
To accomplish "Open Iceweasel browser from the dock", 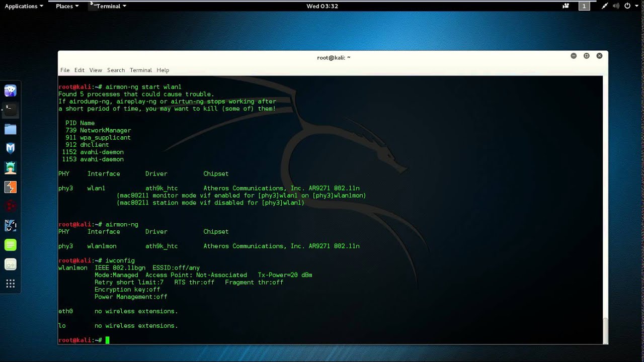I will point(11,90).
